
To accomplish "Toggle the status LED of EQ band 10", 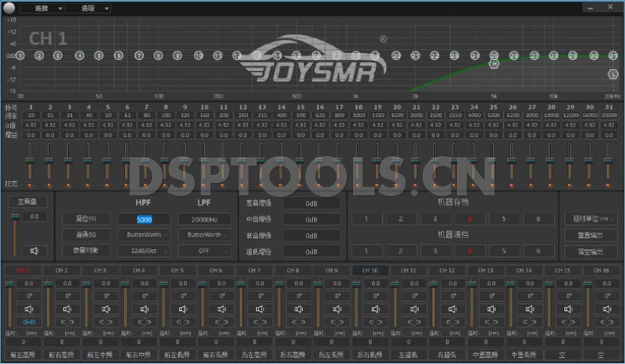I will 203,185.
